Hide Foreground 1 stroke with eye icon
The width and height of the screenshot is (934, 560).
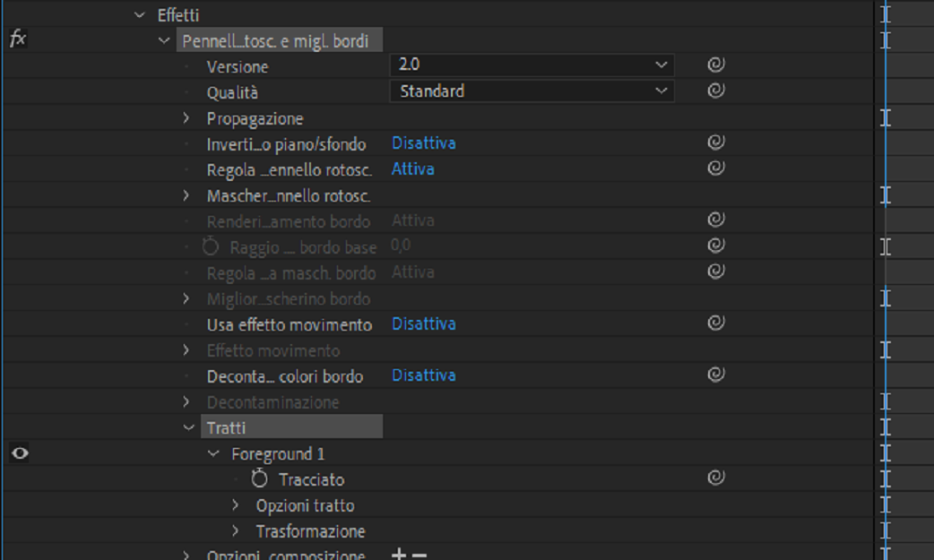click(20, 453)
